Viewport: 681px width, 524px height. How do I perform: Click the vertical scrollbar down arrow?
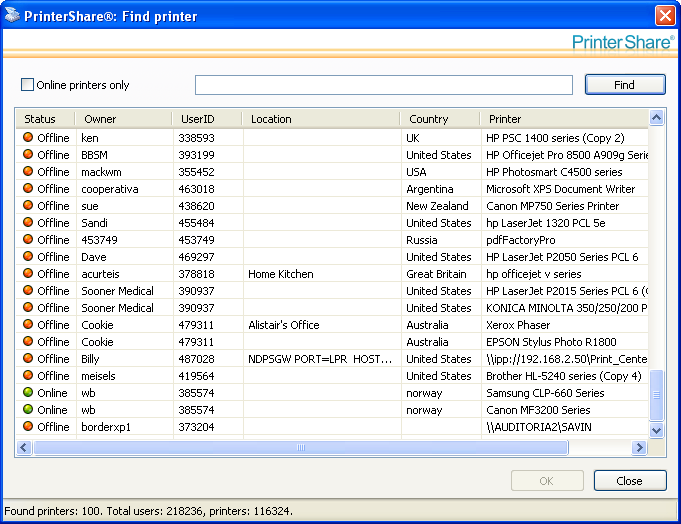tap(656, 430)
